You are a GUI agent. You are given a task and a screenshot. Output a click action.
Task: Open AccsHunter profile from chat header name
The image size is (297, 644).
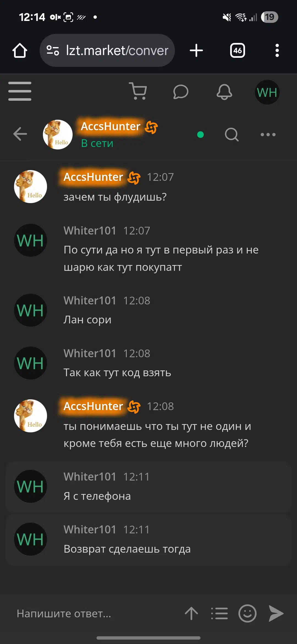pos(111,126)
